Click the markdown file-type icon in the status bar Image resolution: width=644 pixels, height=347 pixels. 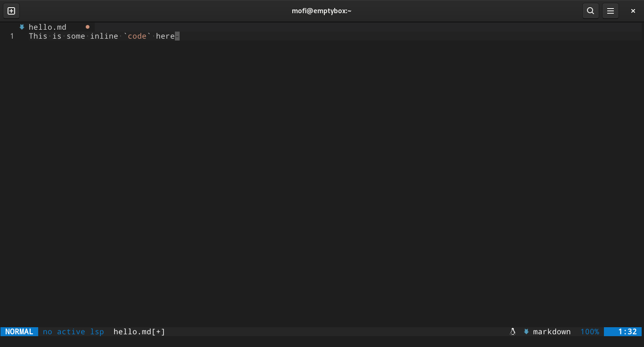pyautogui.click(x=526, y=331)
